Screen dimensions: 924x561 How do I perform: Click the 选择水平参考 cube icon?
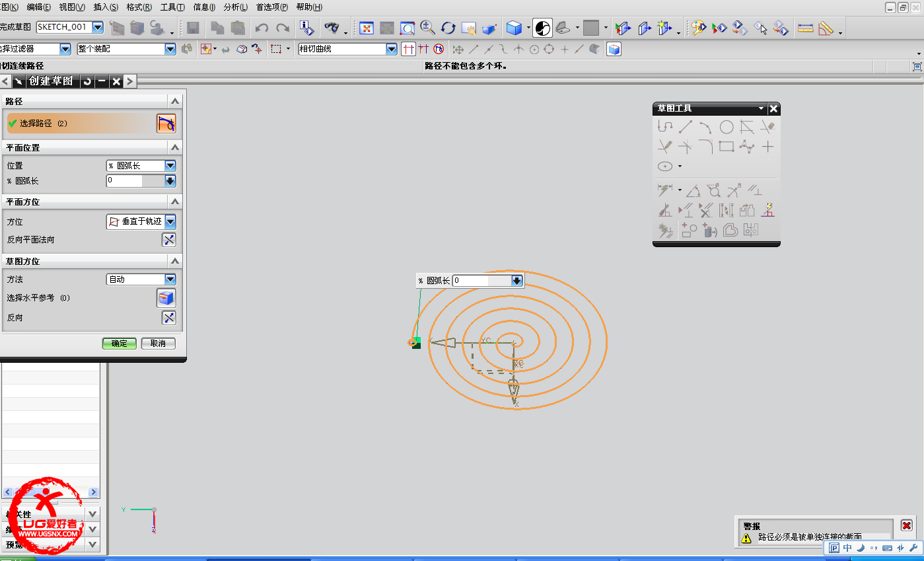coord(166,298)
